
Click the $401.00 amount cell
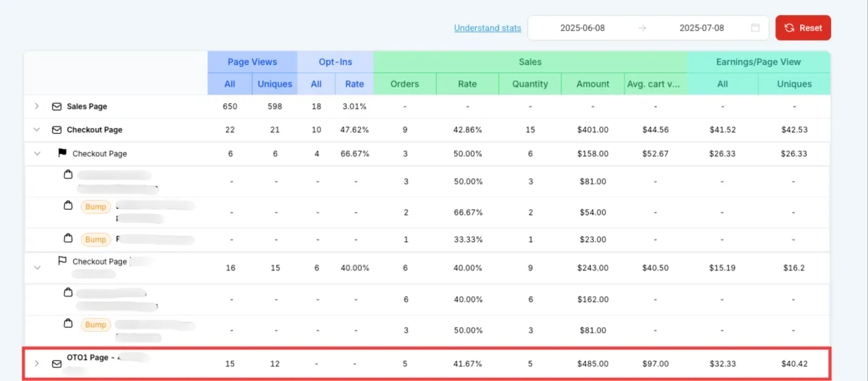(593, 130)
